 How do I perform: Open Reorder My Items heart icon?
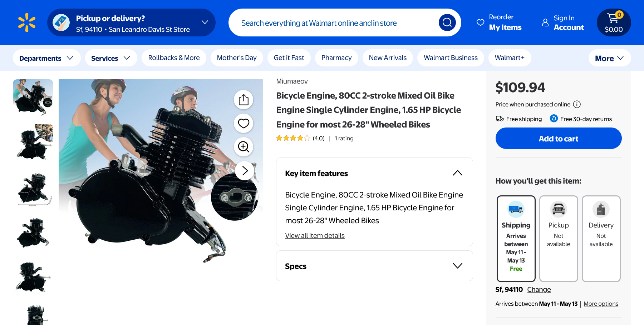pos(481,22)
